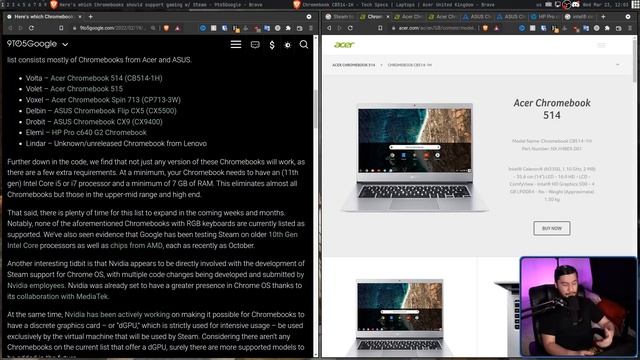The image size is (640, 360).
Task: Toggle 9to5Google dark mode sun icon
Action: pos(288,45)
